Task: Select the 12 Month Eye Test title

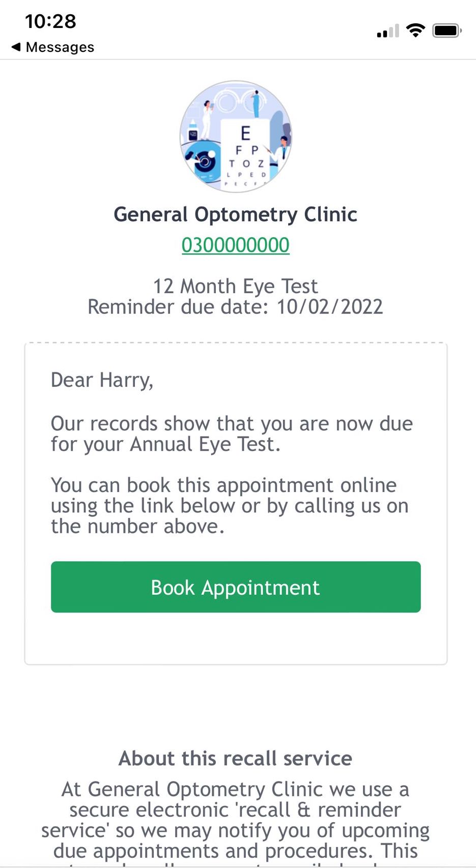Action: pos(236,286)
